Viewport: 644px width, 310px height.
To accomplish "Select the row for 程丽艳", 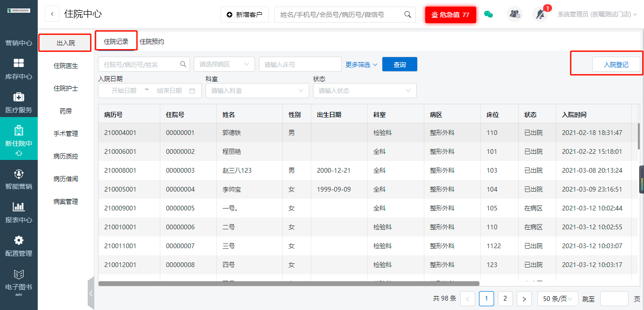I will [x=368, y=151].
